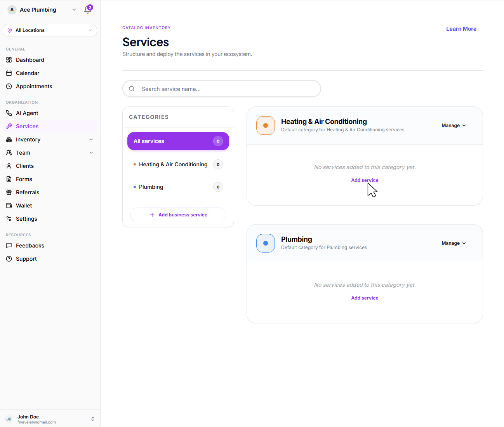Open the Support section
Screen dimensions: 504x427
pos(26,259)
